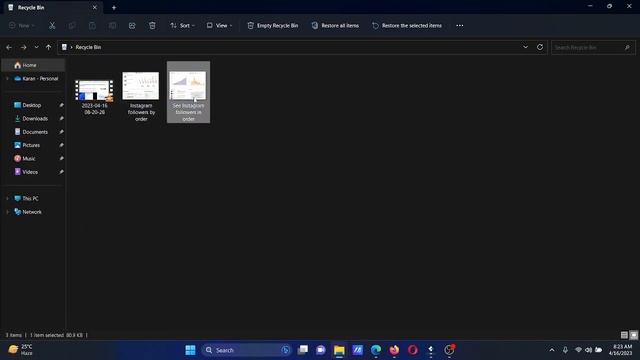
Task: Click the Refresh icon
Action: tap(540, 47)
